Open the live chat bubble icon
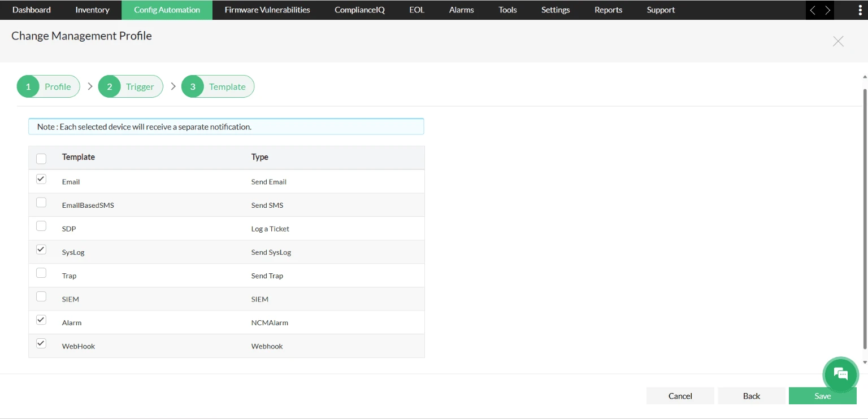 tap(841, 374)
